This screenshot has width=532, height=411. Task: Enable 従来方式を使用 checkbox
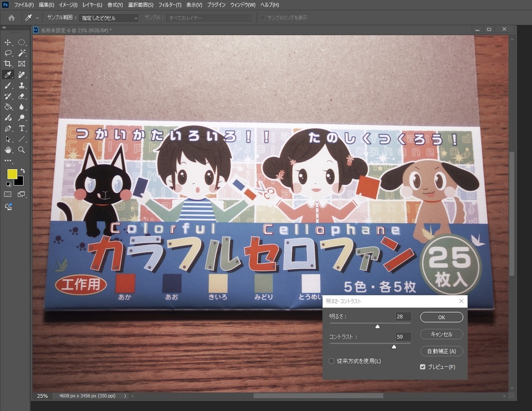pyautogui.click(x=331, y=361)
